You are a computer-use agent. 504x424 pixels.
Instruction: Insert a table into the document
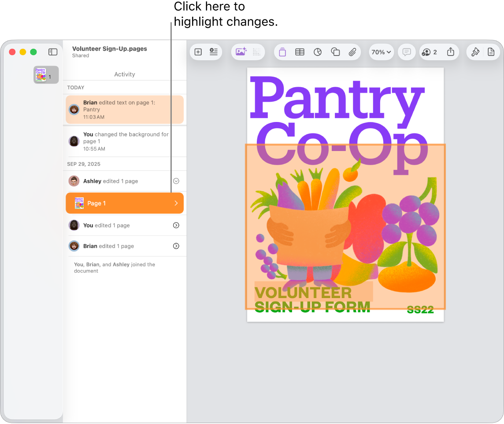300,52
